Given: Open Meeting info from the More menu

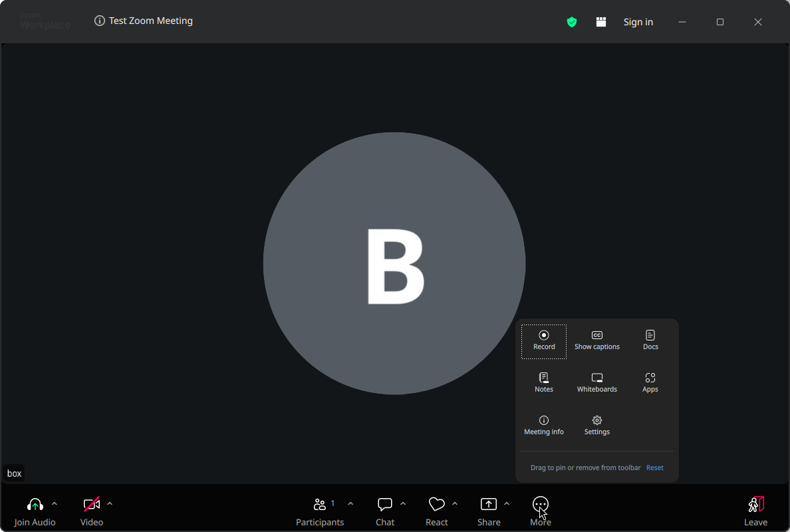Looking at the screenshot, I should [544, 426].
